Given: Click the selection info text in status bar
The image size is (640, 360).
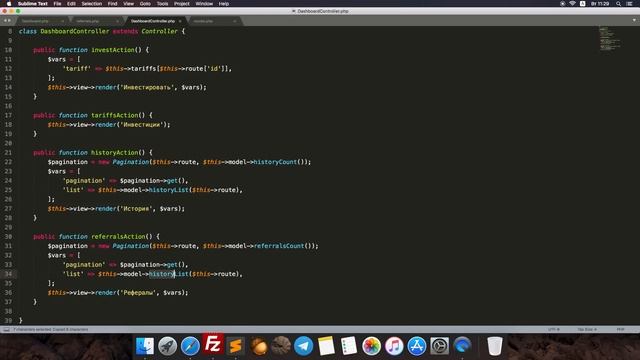Looking at the screenshot, I should [x=51, y=329].
